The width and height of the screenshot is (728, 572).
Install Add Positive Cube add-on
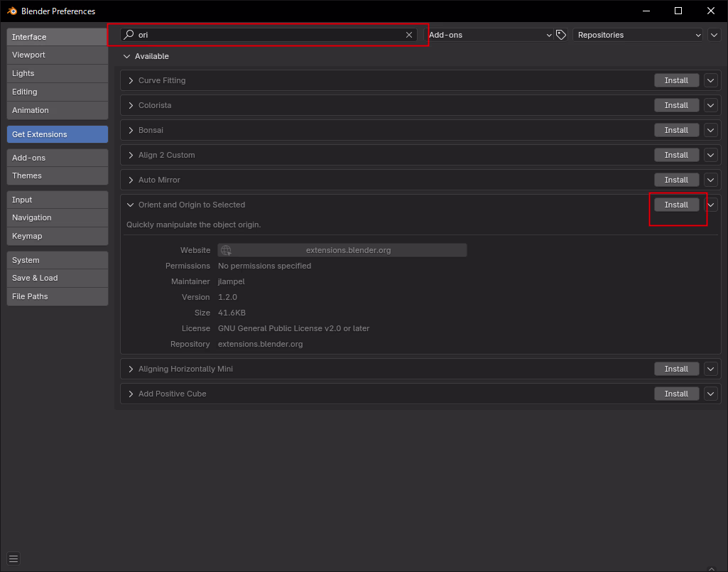pos(676,394)
